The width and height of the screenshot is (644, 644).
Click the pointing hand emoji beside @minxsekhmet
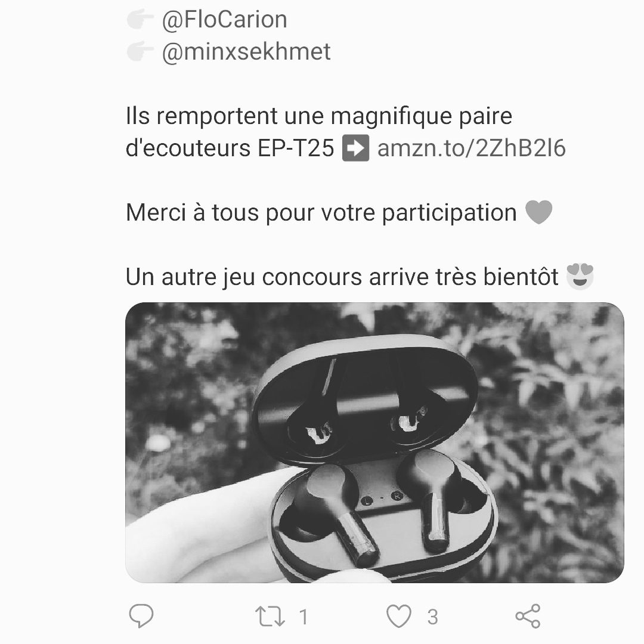[140, 51]
